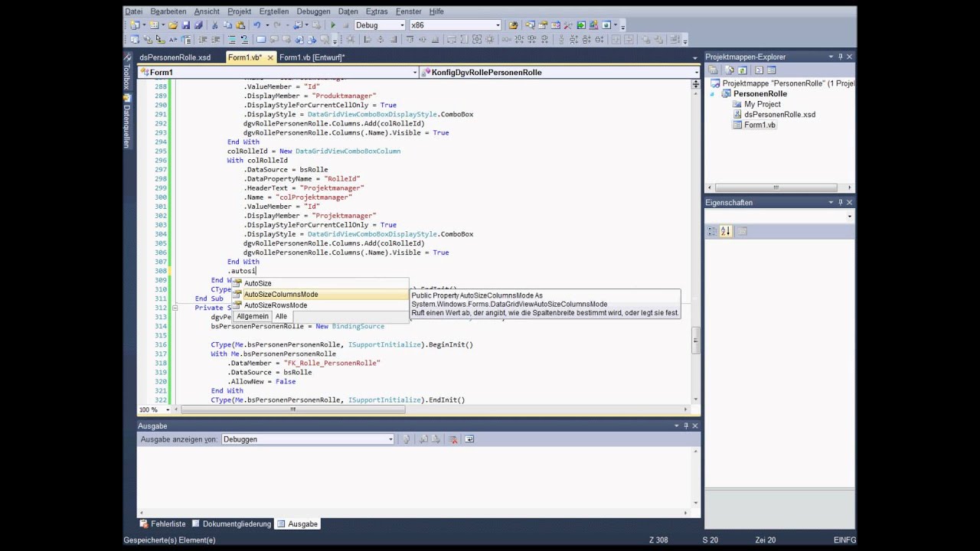The image size is (980, 551).
Task: Open the Projektmappen-Explorer window options arrow
Action: 831,57
